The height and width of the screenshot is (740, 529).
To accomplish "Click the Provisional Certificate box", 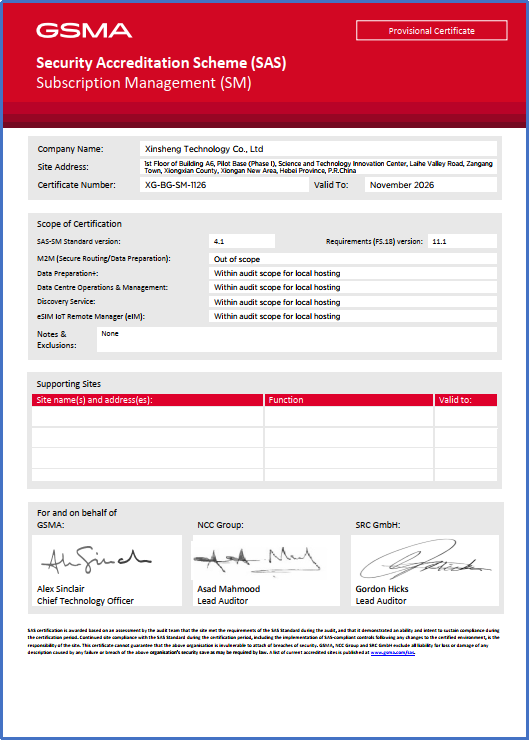I will (x=431, y=31).
